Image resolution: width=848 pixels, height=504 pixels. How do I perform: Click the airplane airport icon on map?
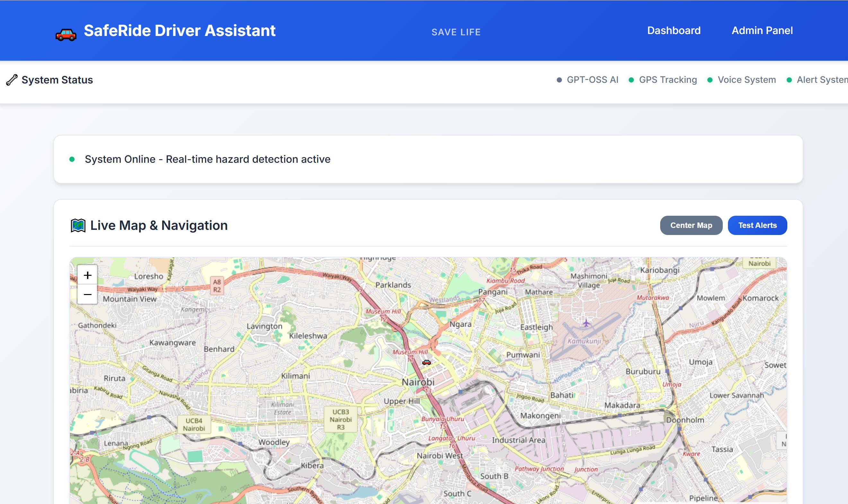(586, 323)
